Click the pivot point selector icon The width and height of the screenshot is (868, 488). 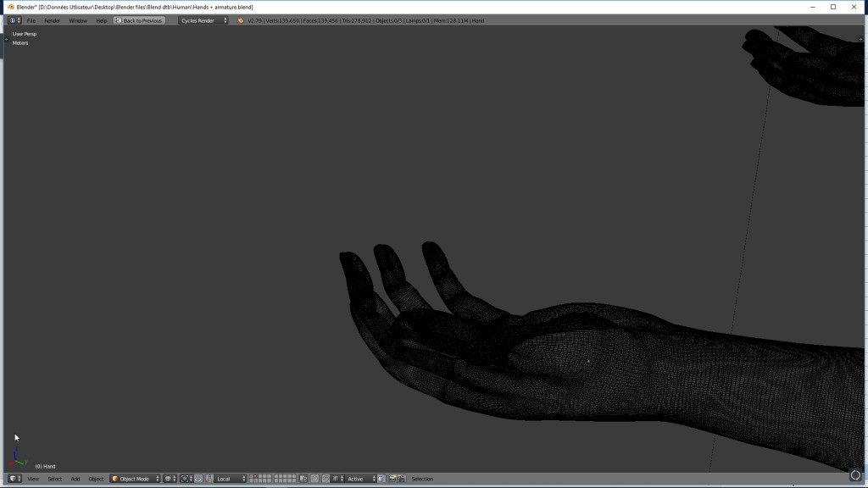coord(186,479)
